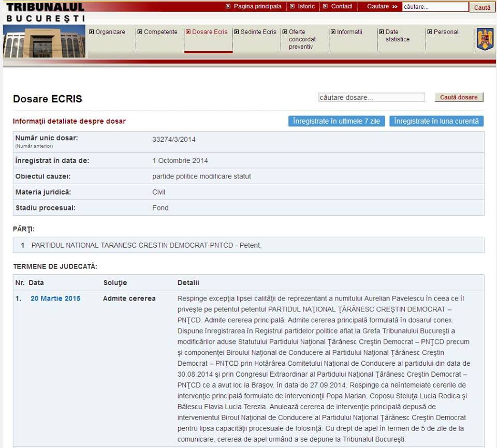Click the Data column header
Screen dimensions: 497x448
point(36,282)
